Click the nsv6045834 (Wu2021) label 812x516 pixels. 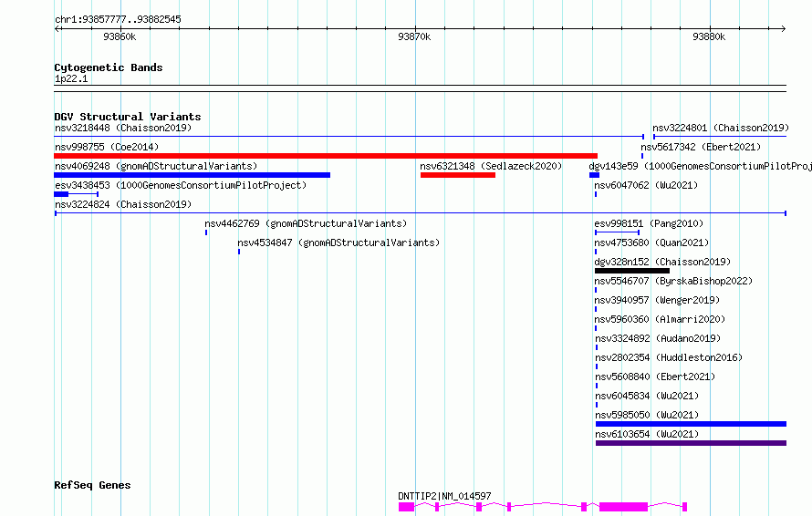pos(647,396)
